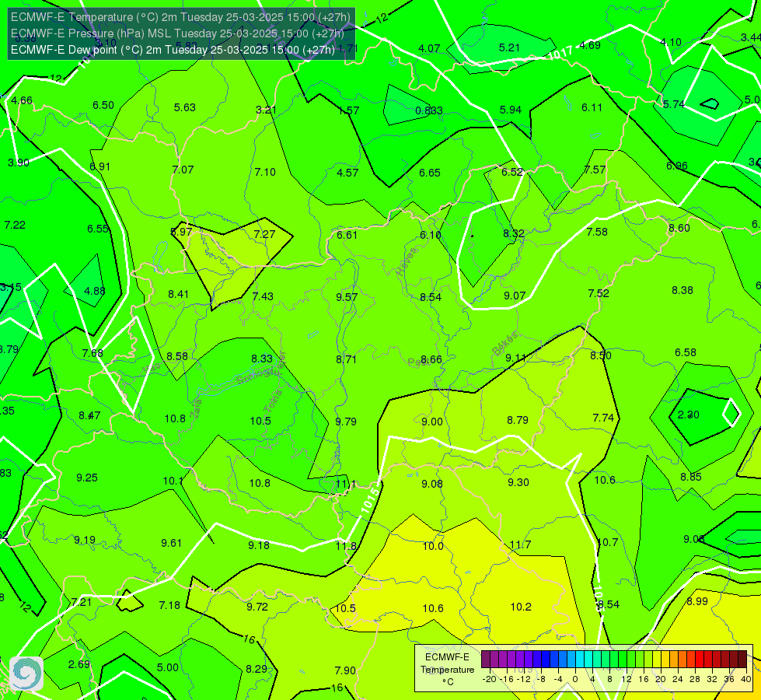The image size is (761, 700).
Task: Click the Tolna county name
Action: [x=273, y=401]
